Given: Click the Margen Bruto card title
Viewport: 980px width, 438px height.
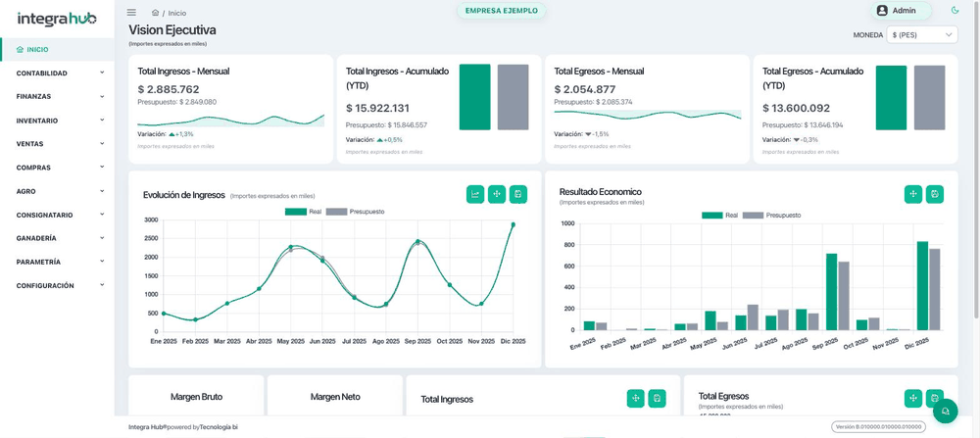Looking at the screenshot, I should [196, 397].
